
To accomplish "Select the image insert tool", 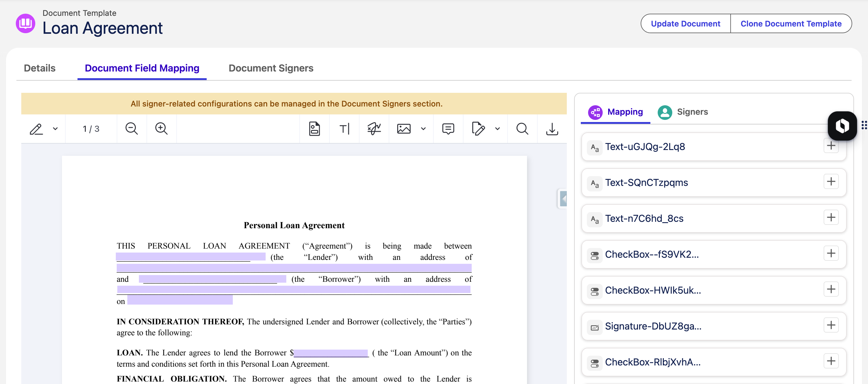I will 404,129.
